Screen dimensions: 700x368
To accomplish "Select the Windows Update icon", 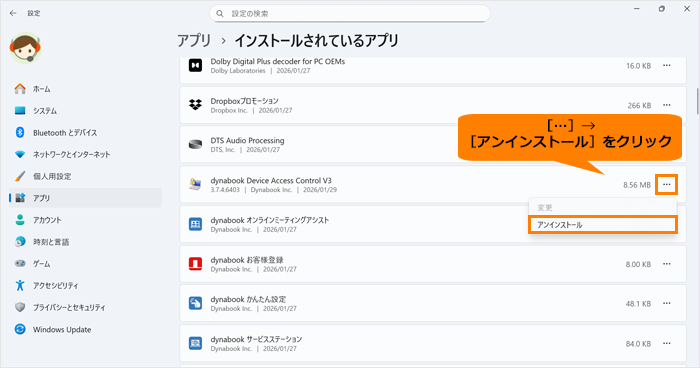I will (x=20, y=329).
